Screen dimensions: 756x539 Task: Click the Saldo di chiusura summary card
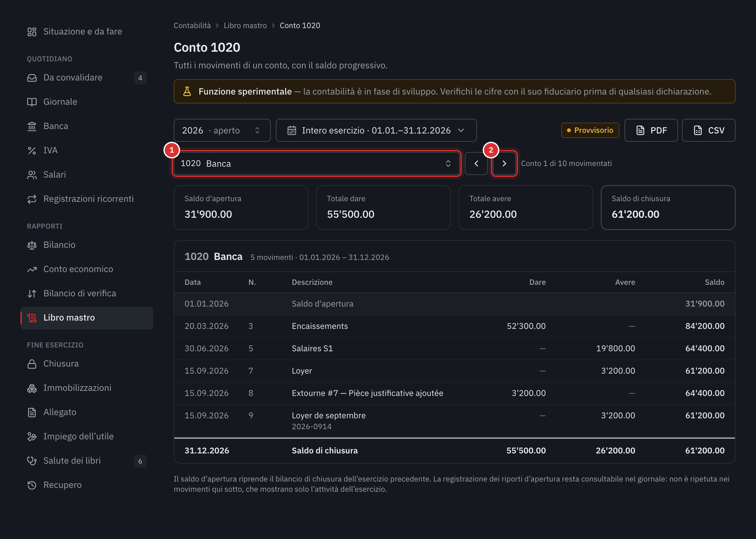click(668, 208)
